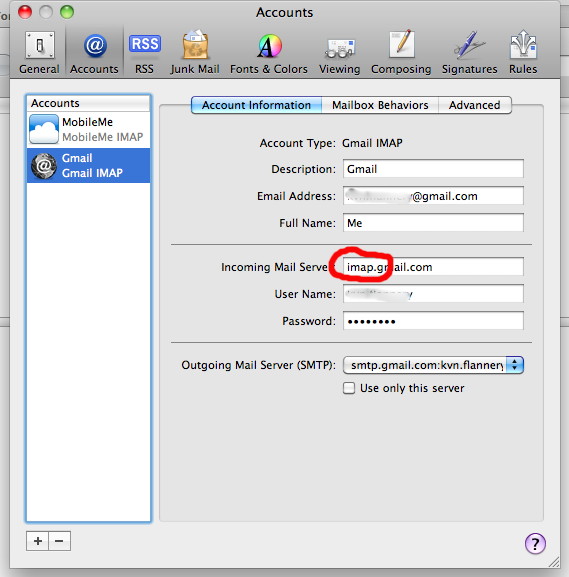Enable the Use only this server checkbox
Screen dimensions: 569x577
tap(349, 388)
